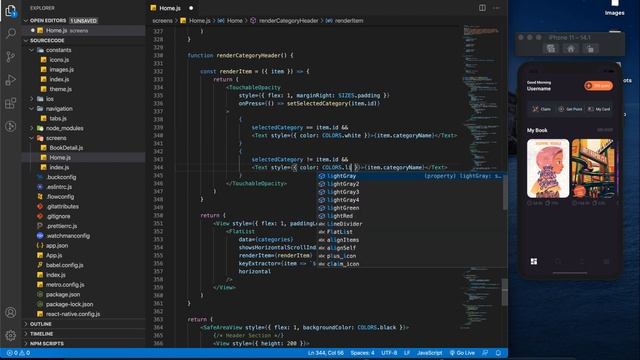Select the Home.js editor tab
The height and width of the screenshot is (360, 640).
click(x=171, y=8)
